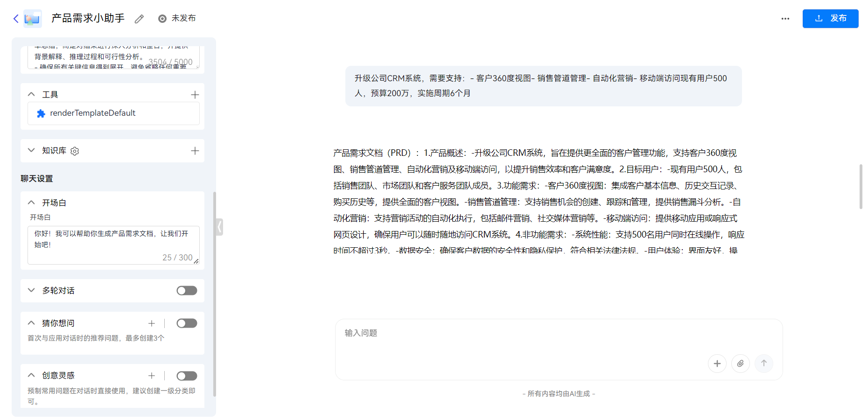Click the send arrow in the chat box
868x420 pixels.
tap(764, 363)
